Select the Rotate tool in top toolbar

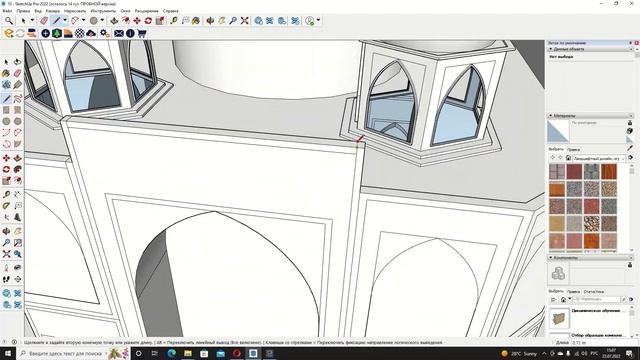coord(149,20)
